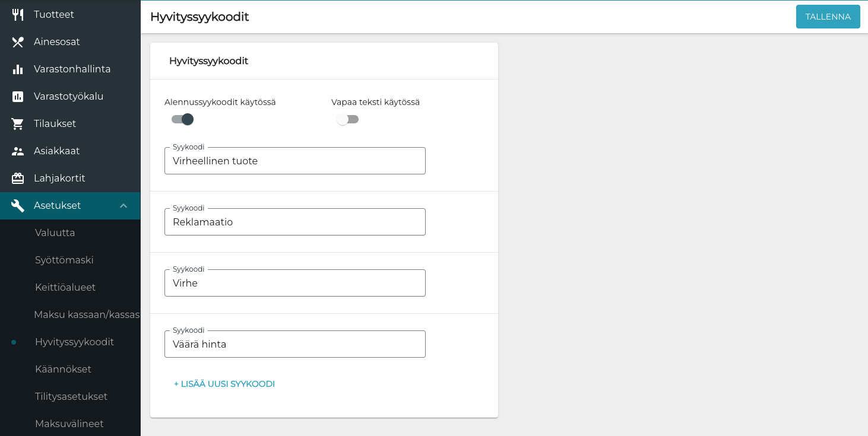Screen dimensions: 868x436
Task: Click the Ainesosat crossed utensils icon
Action: 18,42
